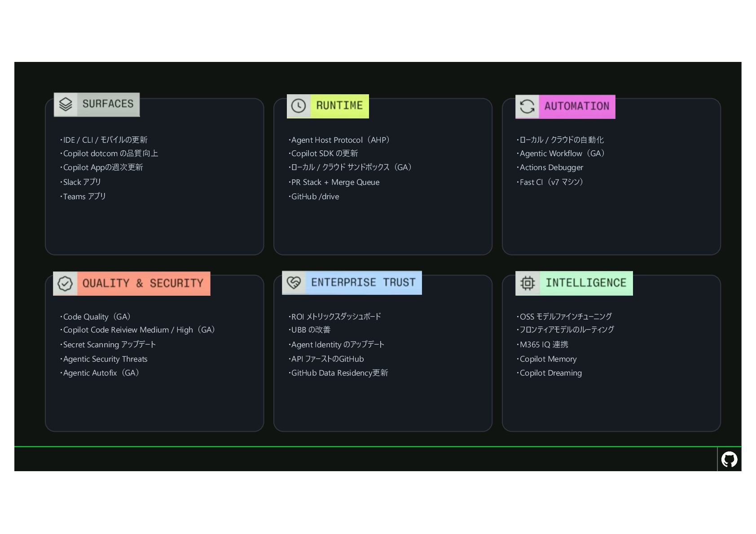The width and height of the screenshot is (756, 534).
Task: Click the "GitHub /drive" item
Action: point(314,197)
